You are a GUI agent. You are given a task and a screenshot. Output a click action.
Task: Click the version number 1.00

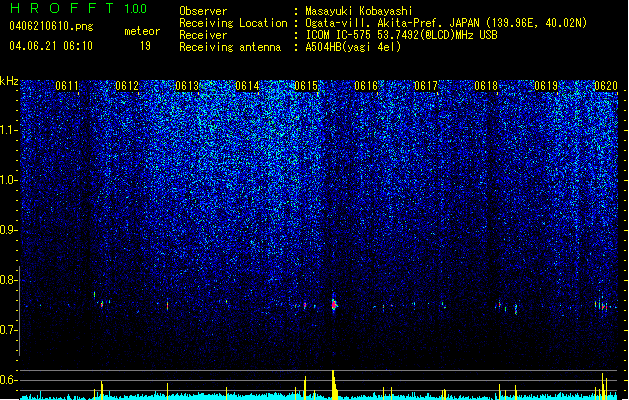click(x=136, y=8)
